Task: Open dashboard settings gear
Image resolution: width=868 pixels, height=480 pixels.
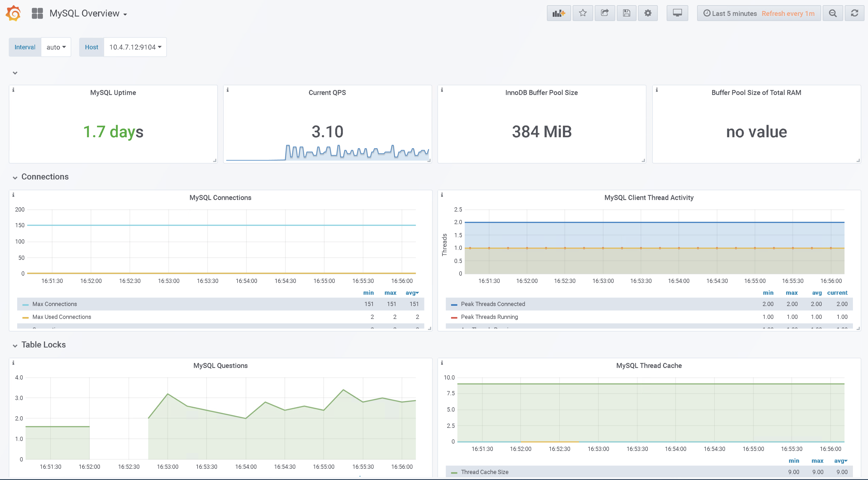Action: coord(648,14)
